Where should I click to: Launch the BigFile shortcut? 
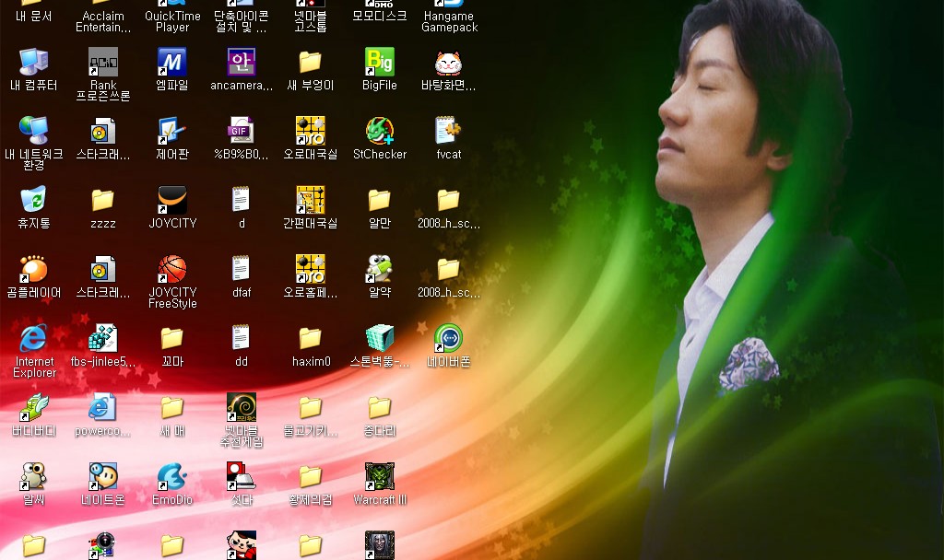click(x=379, y=62)
